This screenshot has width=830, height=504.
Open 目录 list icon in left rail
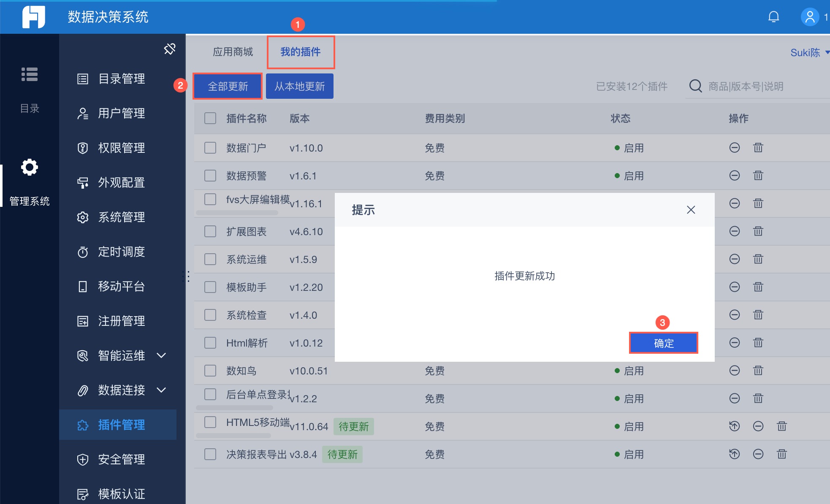point(30,75)
